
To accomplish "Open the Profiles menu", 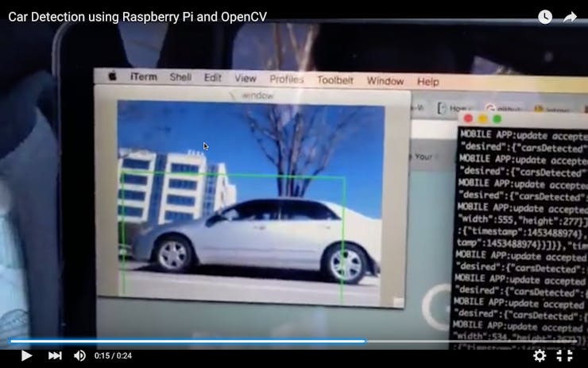I will click(287, 79).
